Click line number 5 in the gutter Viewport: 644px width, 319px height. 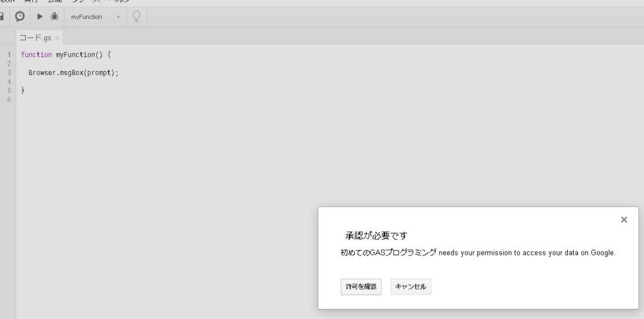pos(9,91)
